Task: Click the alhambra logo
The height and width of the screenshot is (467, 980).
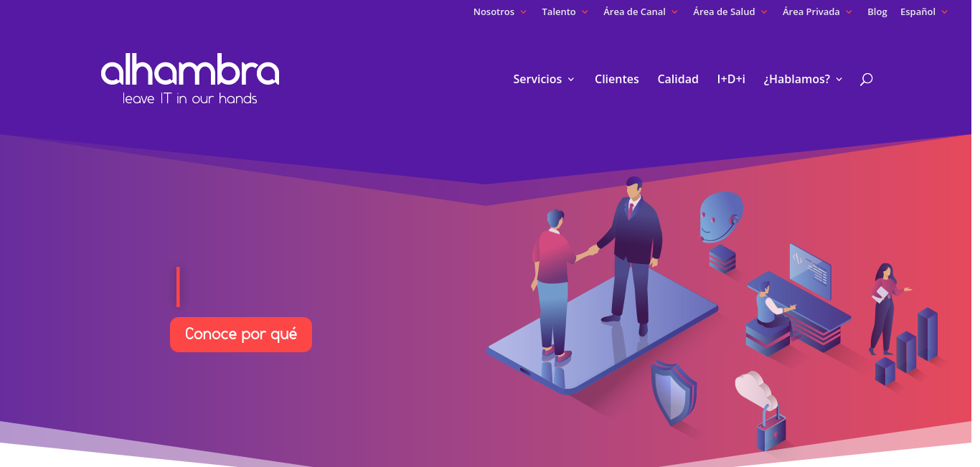Action: [190, 79]
